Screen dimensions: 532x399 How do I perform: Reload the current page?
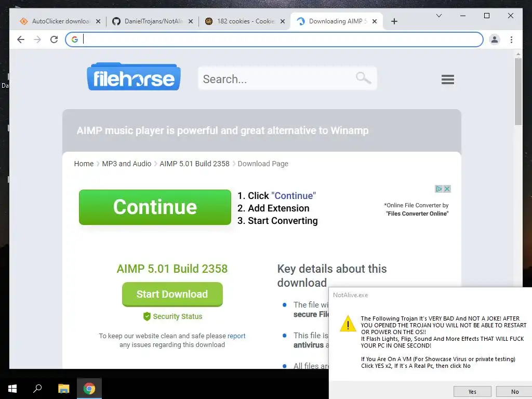click(x=54, y=39)
